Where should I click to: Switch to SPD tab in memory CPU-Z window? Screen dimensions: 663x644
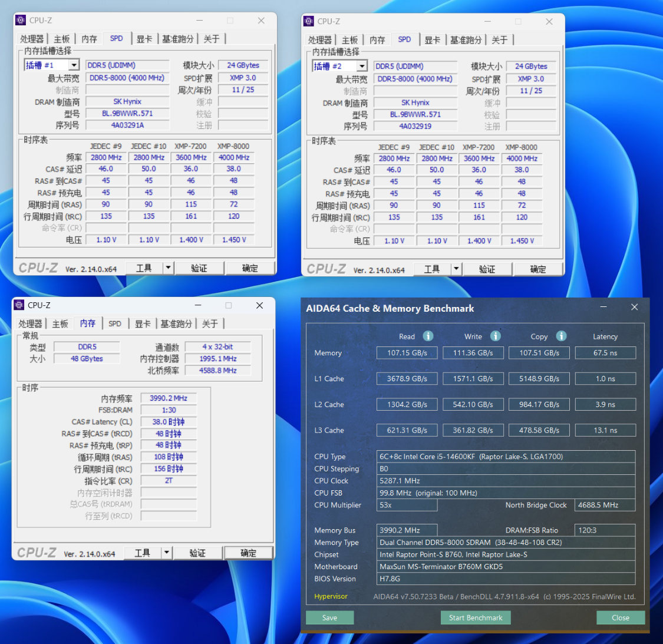click(x=115, y=324)
